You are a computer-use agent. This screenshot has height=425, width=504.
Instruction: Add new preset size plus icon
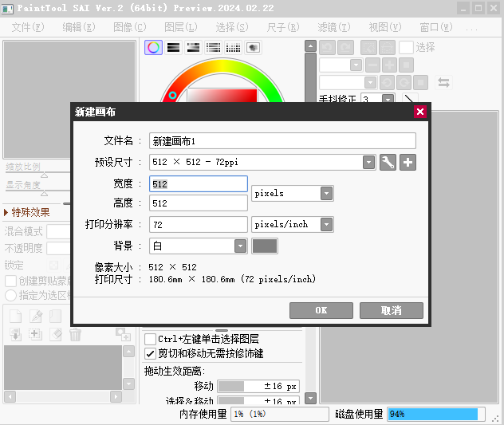408,162
